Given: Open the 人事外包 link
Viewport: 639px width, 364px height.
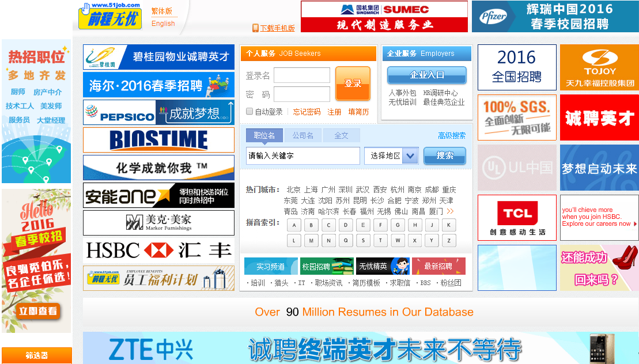Looking at the screenshot, I should (402, 93).
